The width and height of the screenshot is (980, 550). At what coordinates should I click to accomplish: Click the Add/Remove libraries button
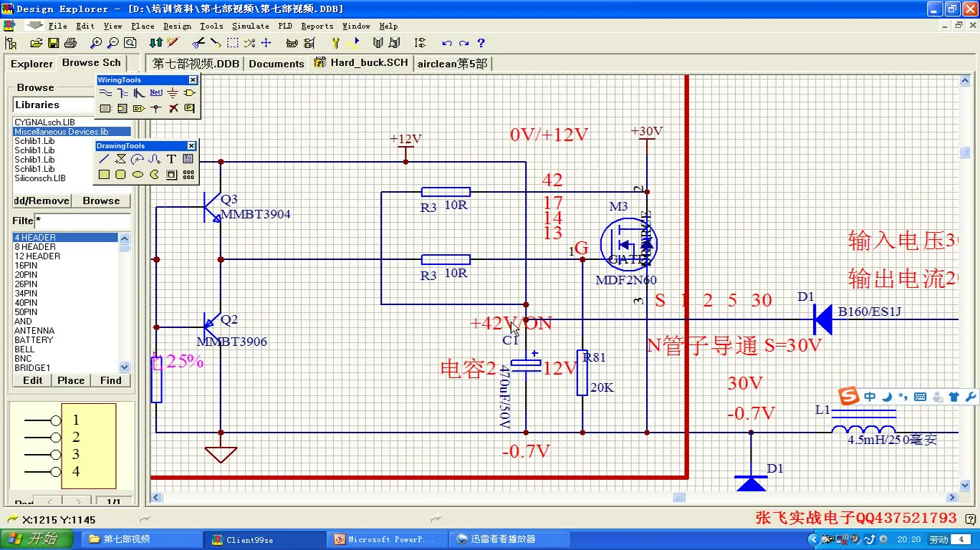click(42, 201)
